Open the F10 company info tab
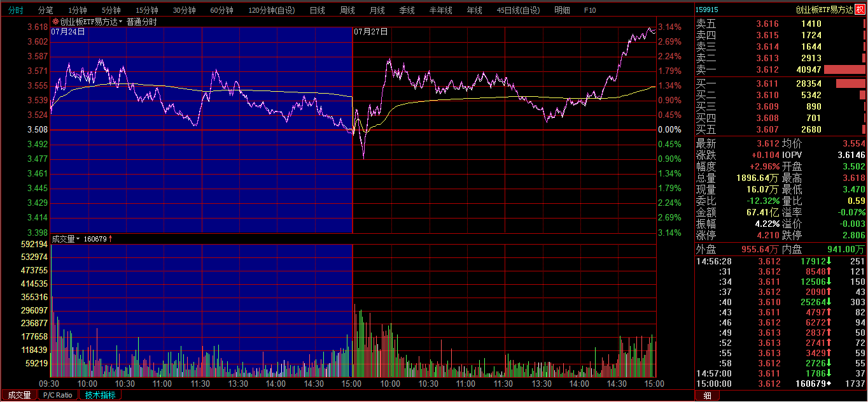The height and width of the screenshot is (402, 868). coord(590,10)
